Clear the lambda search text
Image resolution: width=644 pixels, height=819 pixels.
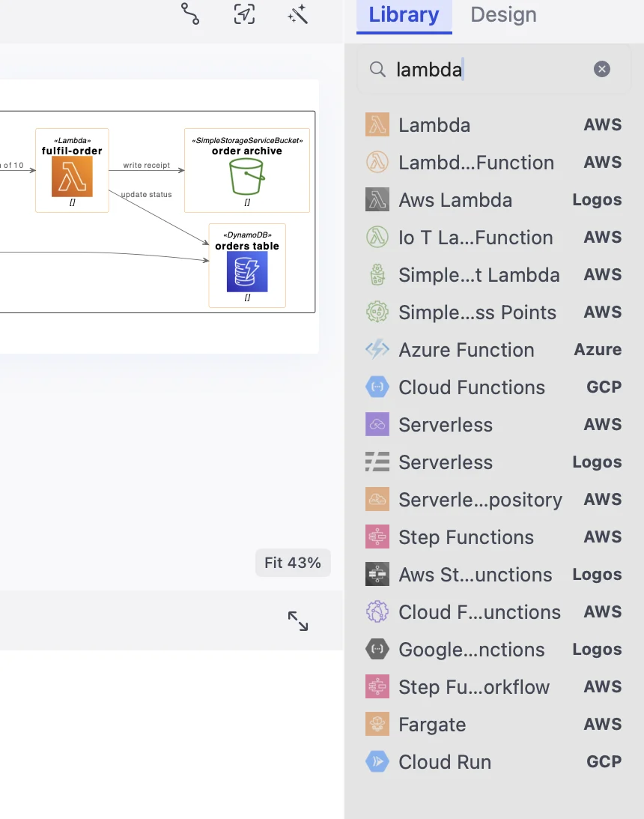point(602,69)
